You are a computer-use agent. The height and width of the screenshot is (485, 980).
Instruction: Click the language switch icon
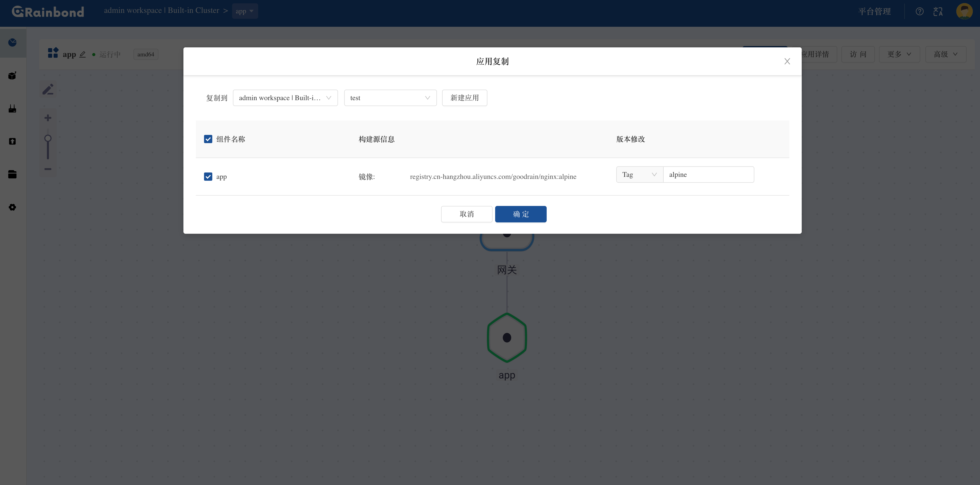[938, 11]
